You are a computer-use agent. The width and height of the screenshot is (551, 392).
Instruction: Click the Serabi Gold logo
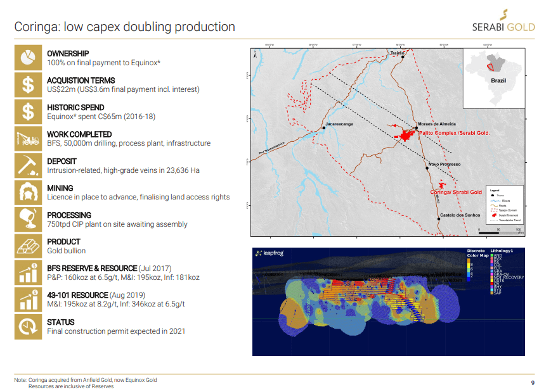coord(503,21)
